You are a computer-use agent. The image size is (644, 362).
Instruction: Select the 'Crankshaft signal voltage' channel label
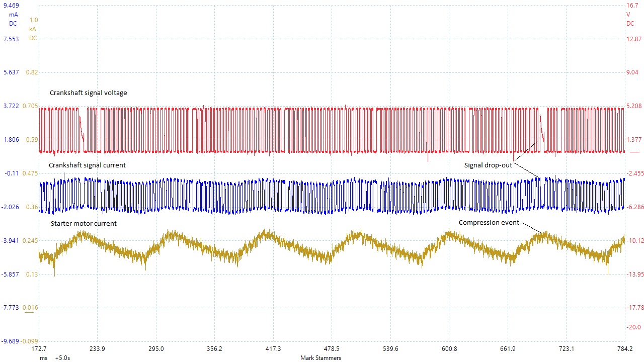point(88,93)
